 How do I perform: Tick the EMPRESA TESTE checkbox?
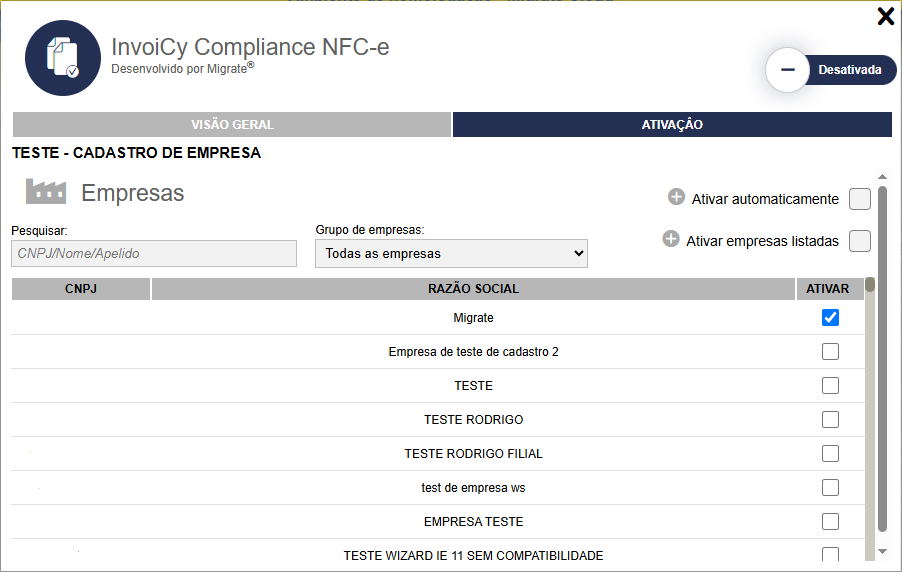coord(830,522)
